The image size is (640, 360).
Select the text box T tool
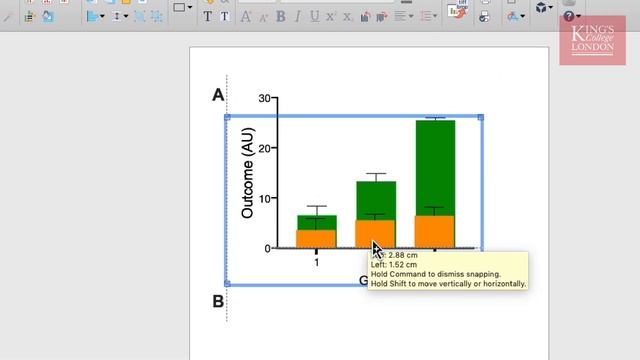[x=224, y=16]
